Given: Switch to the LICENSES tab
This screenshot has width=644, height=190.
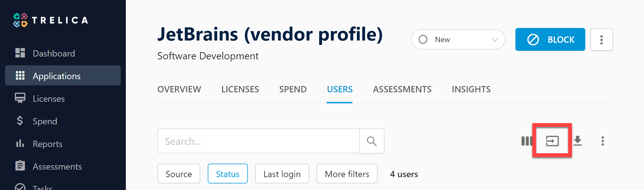Looking at the screenshot, I should 240,90.
